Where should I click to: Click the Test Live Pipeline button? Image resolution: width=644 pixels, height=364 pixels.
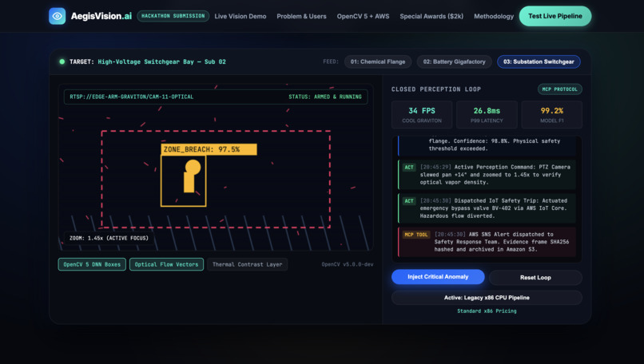pos(555,16)
